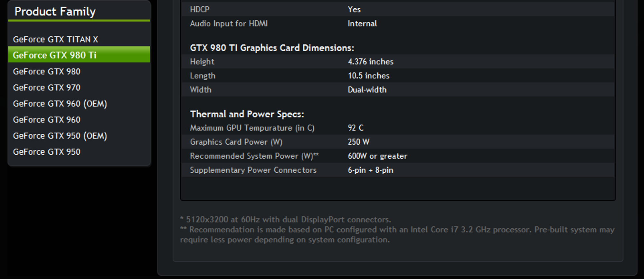Select the Length 10.5 inches row
644x279 pixels.
398,76
